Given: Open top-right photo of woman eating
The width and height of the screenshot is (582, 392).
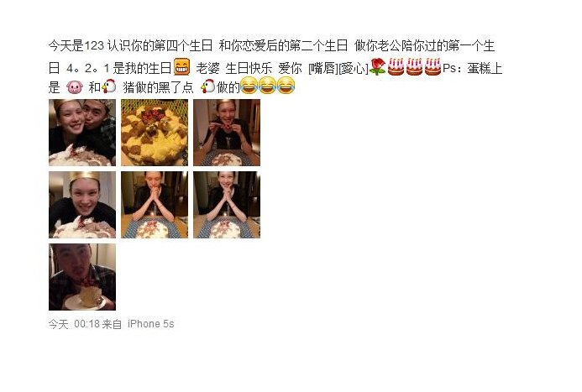Looking at the screenshot, I should coord(227,133).
